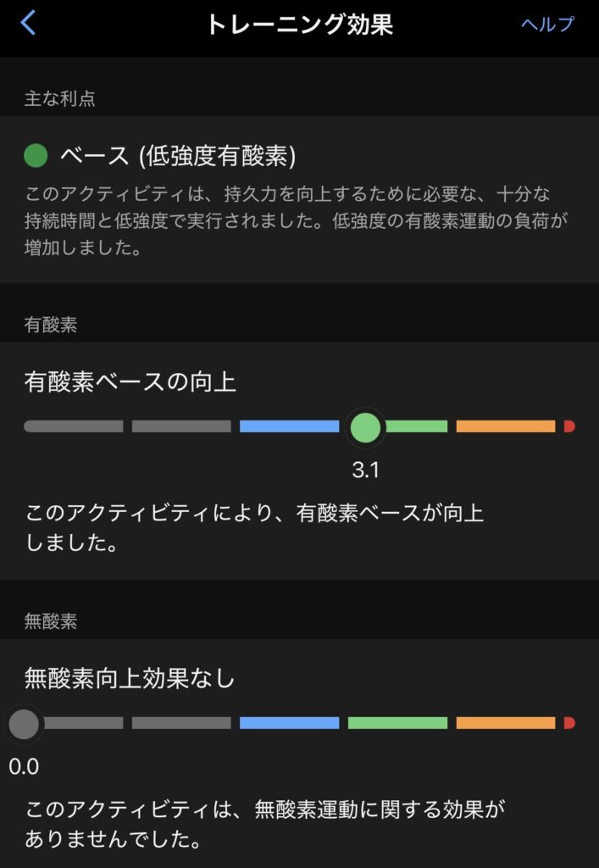Tap the 3.1 aerobic score value
599x868 pixels.
(x=366, y=470)
